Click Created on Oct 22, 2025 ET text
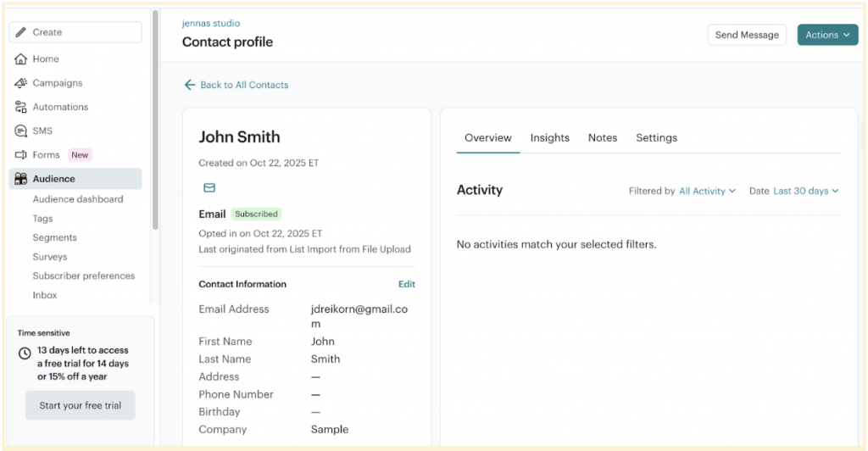The width and height of the screenshot is (868, 451). tap(259, 164)
